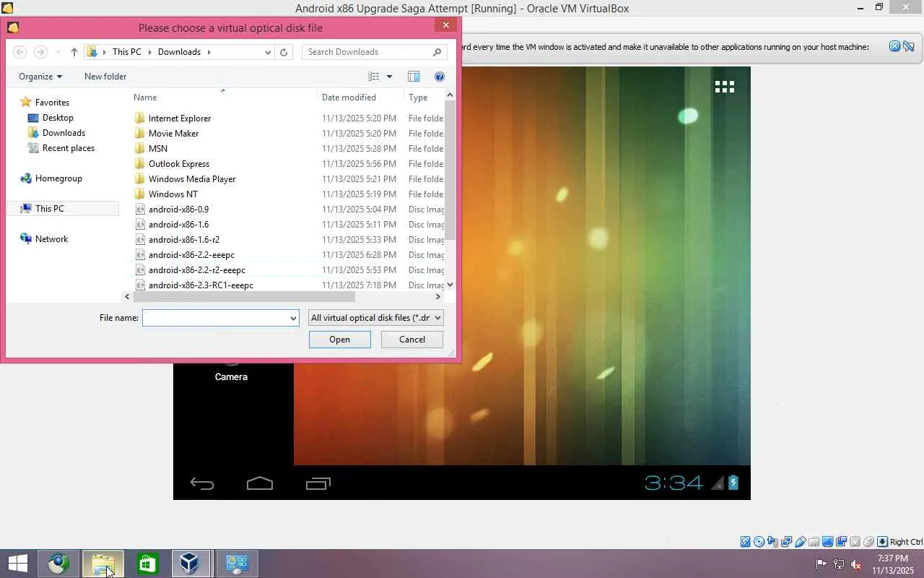The width and height of the screenshot is (924, 578).
Task: Open the network icon in the system tray
Action: click(x=839, y=564)
